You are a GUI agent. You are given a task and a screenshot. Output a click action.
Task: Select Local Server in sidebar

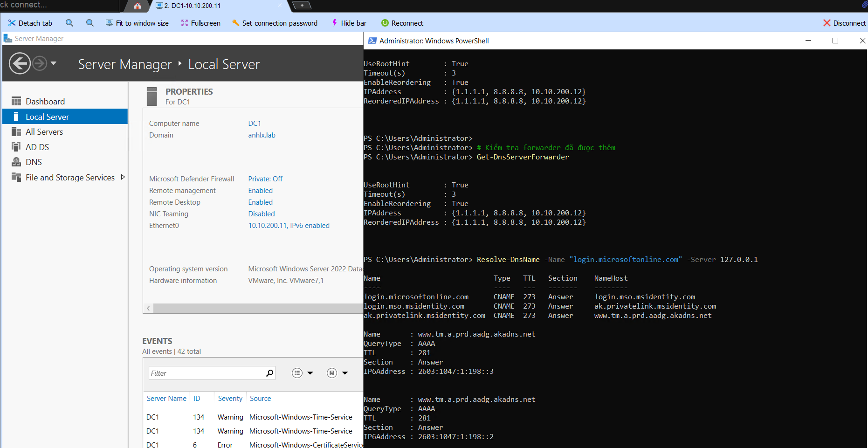tap(65, 117)
